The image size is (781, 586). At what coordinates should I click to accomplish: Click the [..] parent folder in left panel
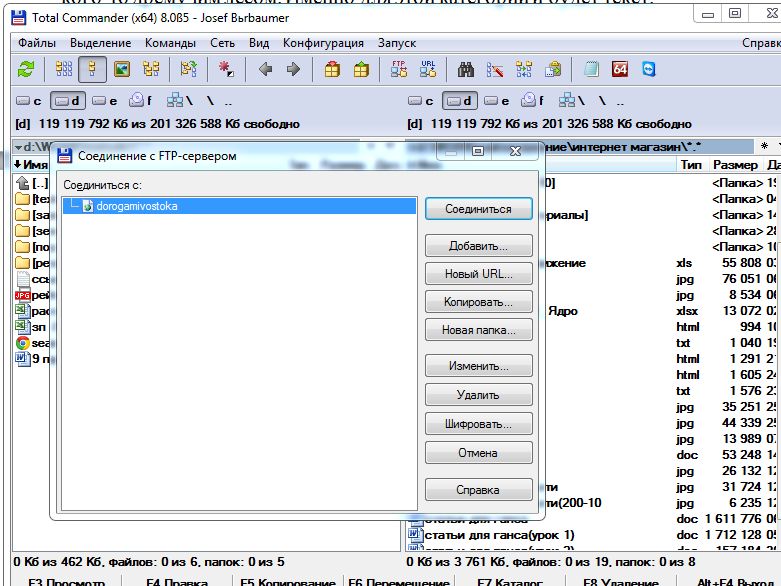(x=33, y=183)
